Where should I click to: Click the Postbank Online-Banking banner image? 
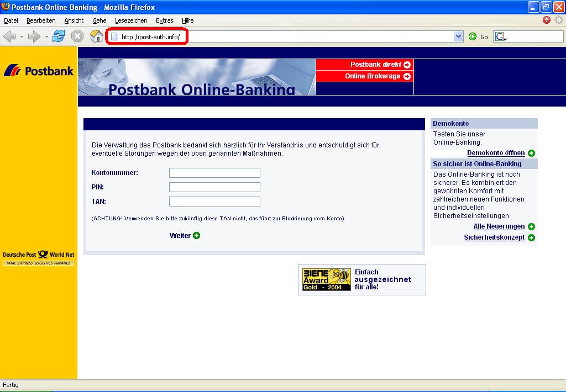pos(197,77)
